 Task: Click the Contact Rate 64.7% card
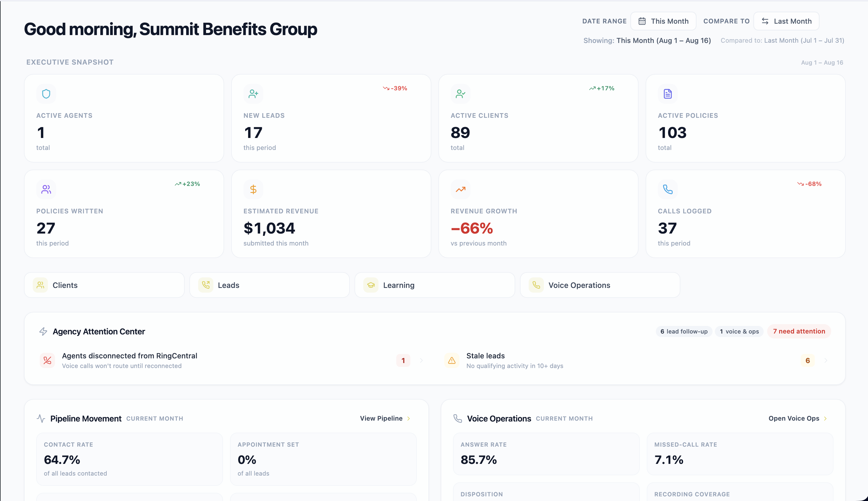pos(129,459)
